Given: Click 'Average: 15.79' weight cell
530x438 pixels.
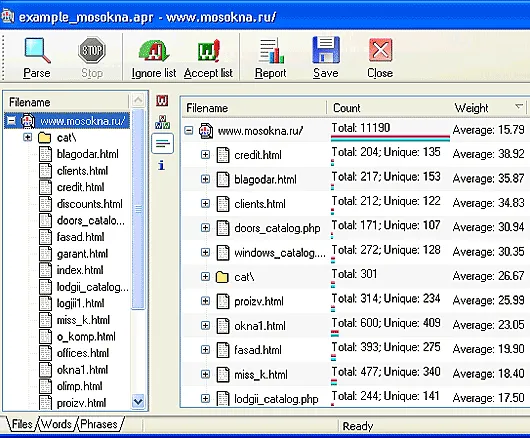Looking at the screenshot, I should (x=488, y=130).
